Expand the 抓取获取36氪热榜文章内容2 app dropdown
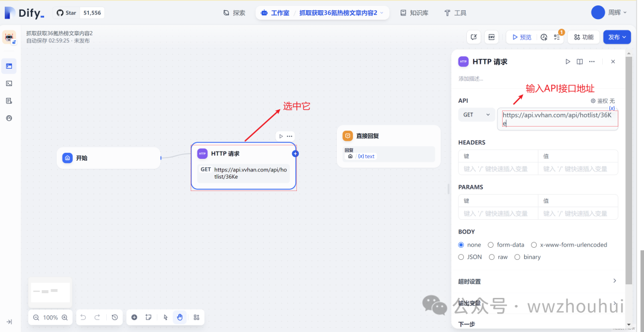The width and height of the screenshot is (644, 332). point(341,13)
